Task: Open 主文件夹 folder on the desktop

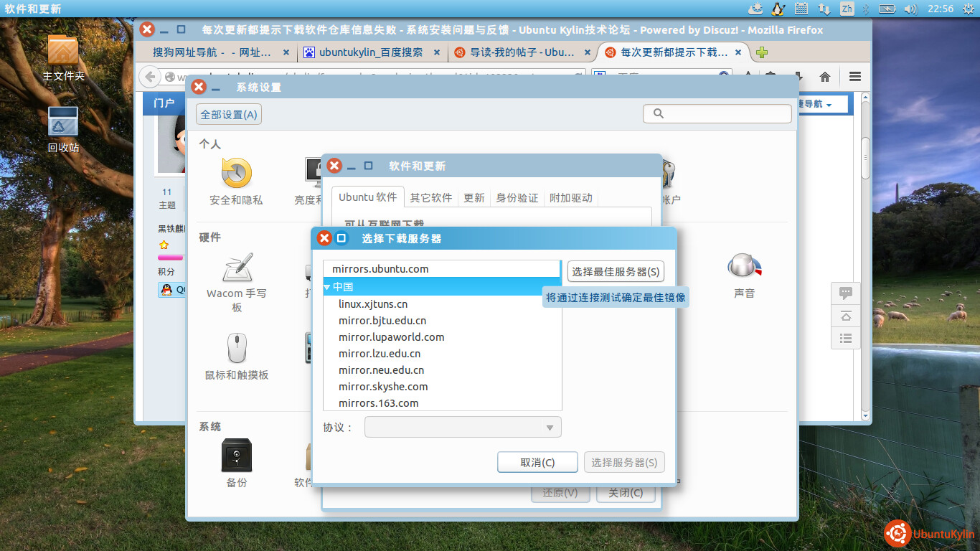Action: click(x=63, y=50)
